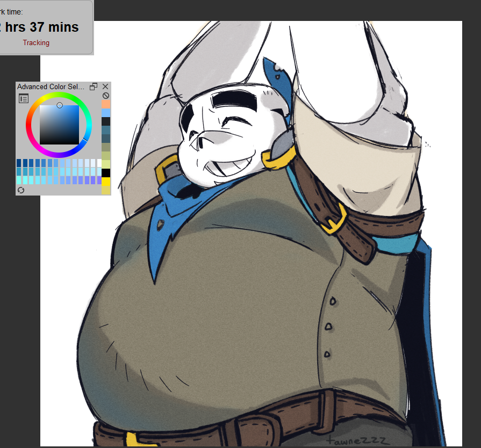Select the pale yellow-green history swatch
Image resolution: width=481 pixels, height=448 pixels.
106,164
